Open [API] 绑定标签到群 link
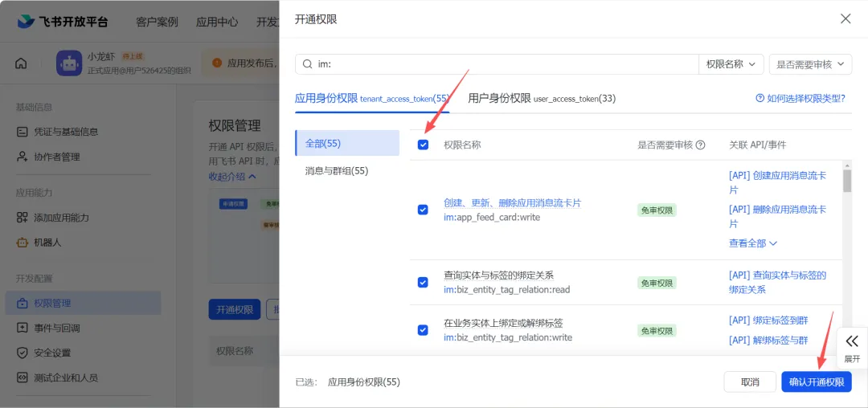The height and width of the screenshot is (408, 868). (x=768, y=320)
